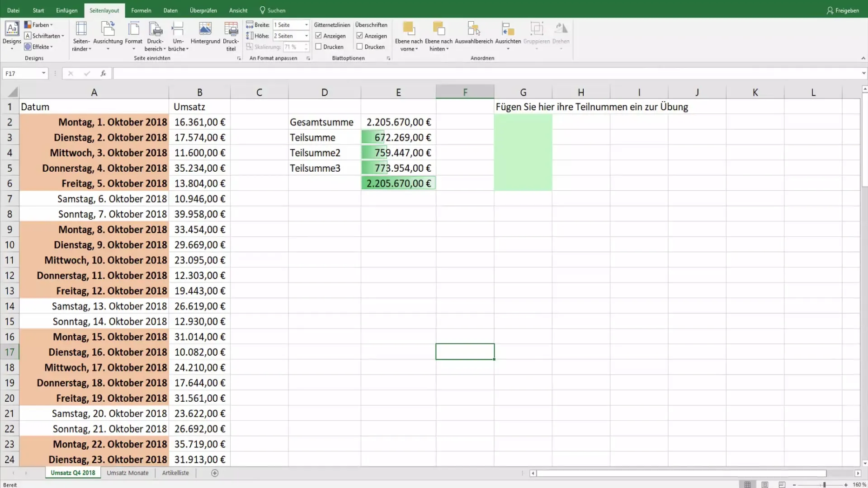868x488 pixels.
Task: Click the Format page size icon
Action: tap(134, 29)
